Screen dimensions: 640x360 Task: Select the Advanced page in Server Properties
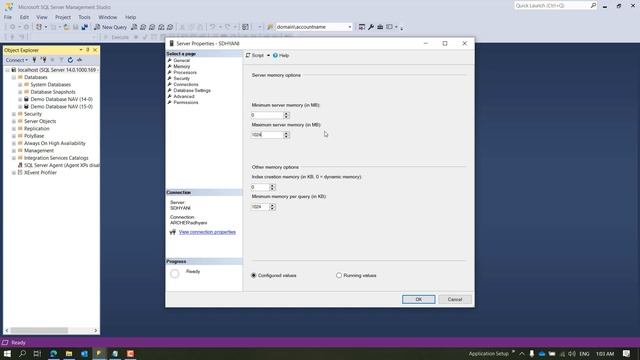pos(184,96)
